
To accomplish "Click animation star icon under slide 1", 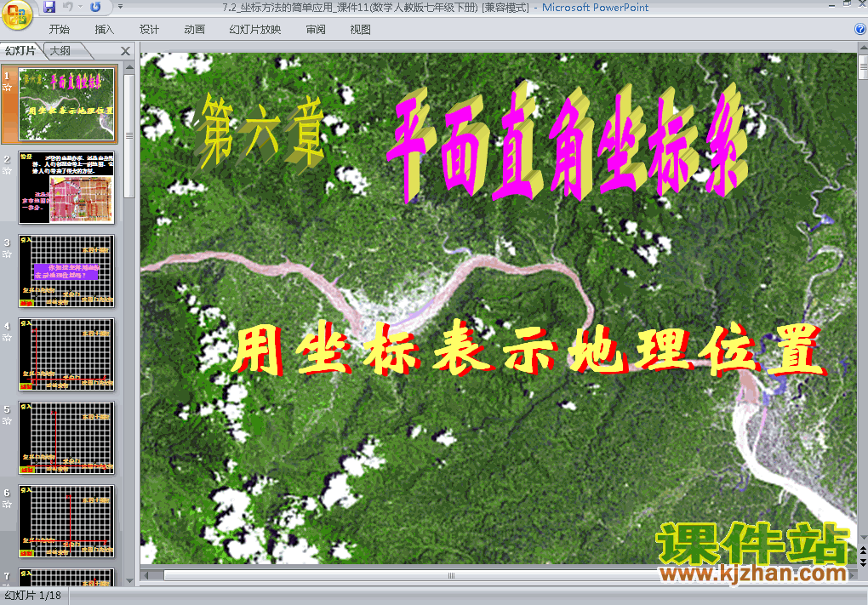I will click(x=7, y=88).
